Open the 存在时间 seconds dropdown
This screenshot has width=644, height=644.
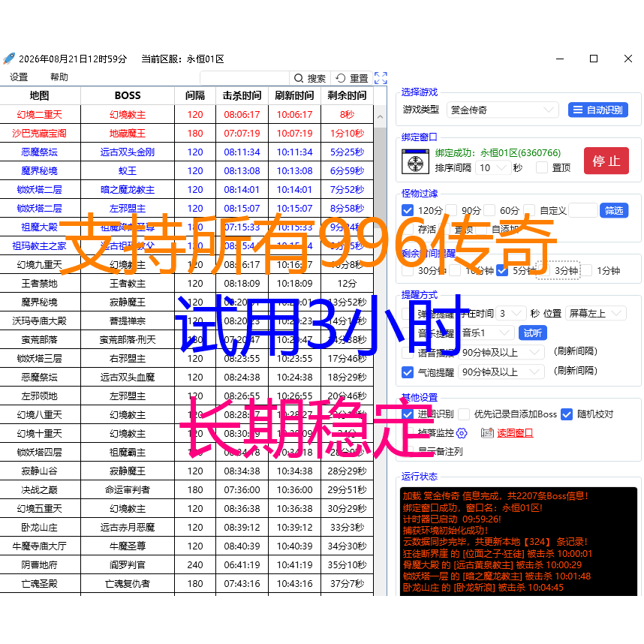[511, 314]
